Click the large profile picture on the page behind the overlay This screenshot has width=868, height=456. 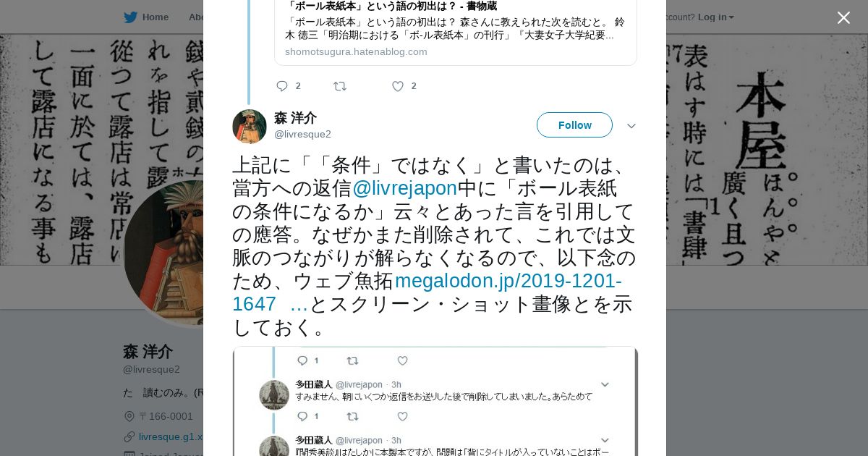163,253
